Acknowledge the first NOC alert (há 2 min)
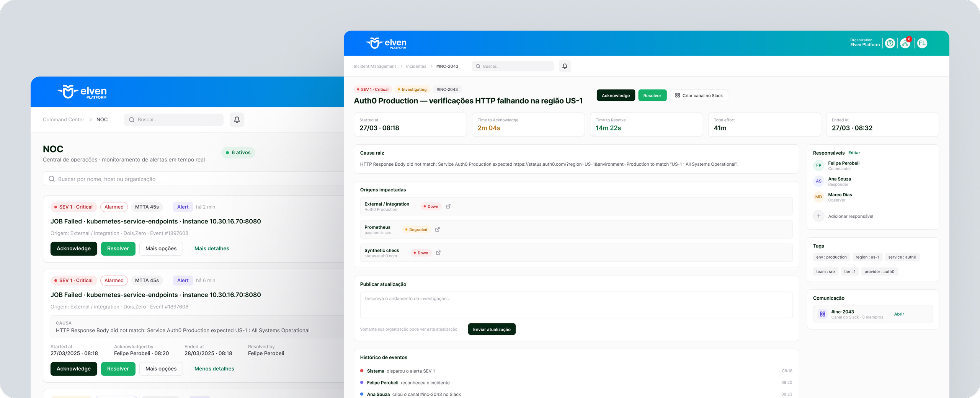This screenshot has width=980, height=398. [74, 248]
